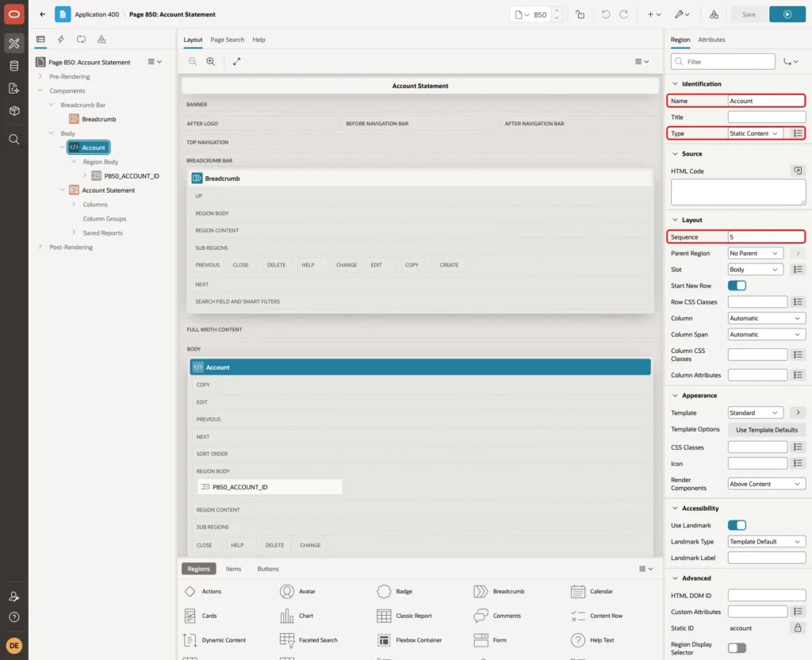Open the Type Static Content dropdown
Image resolution: width=812 pixels, height=660 pixels.
click(x=755, y=133)
